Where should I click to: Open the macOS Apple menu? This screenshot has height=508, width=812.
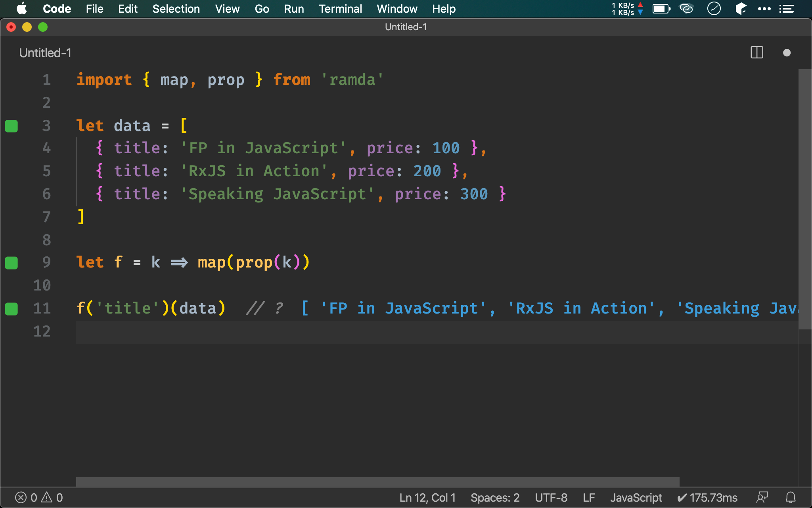coord(22,9)
